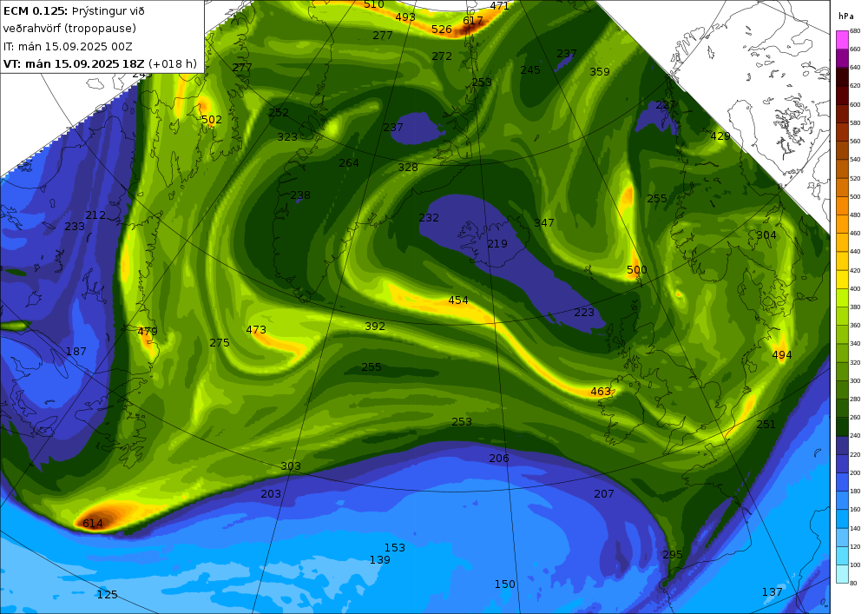Select the 219 value over Iceland
Image resolution: width=868 pixels, height=614 pixels.
coord(497,244)
